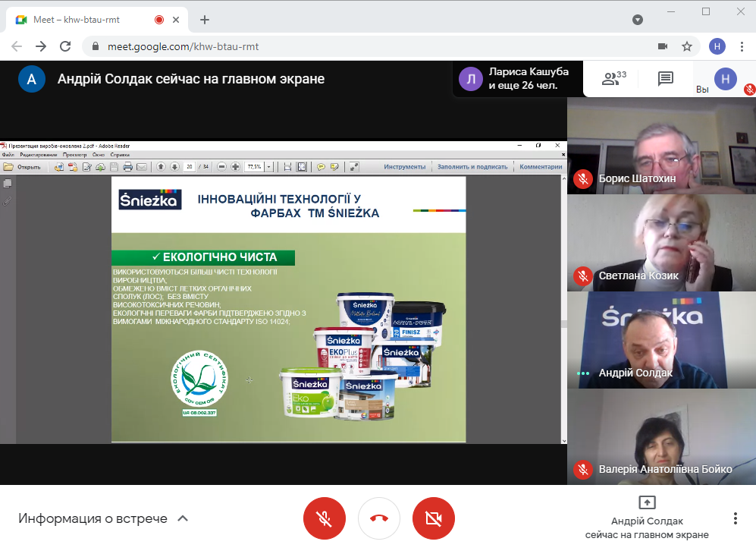The height and width of the screenshot is (551, 756).
Task: Open the chat messages panel
Action: coord(666,79)
